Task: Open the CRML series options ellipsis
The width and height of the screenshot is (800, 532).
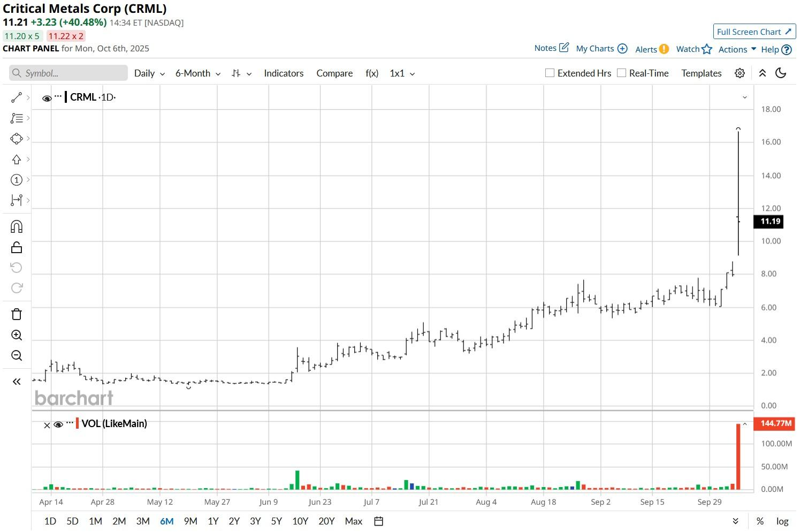Action: (58, 97)
